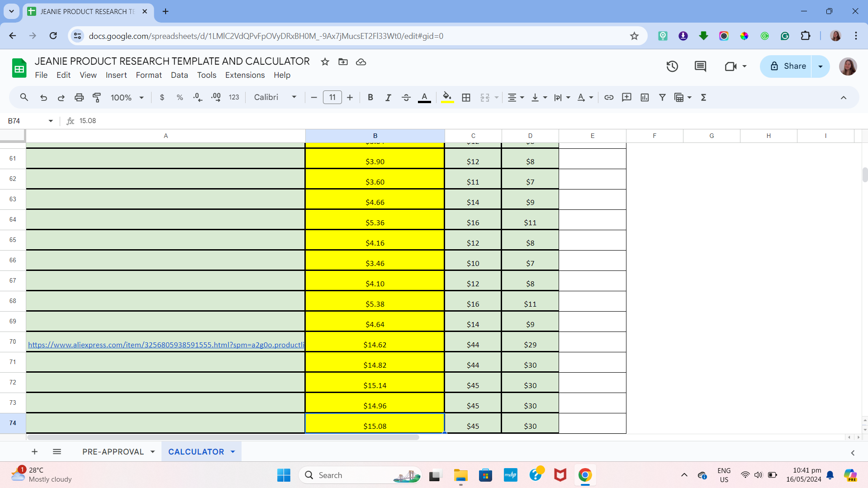
Task: Choose a cell fill color
Action: click(x=447, y=97)
